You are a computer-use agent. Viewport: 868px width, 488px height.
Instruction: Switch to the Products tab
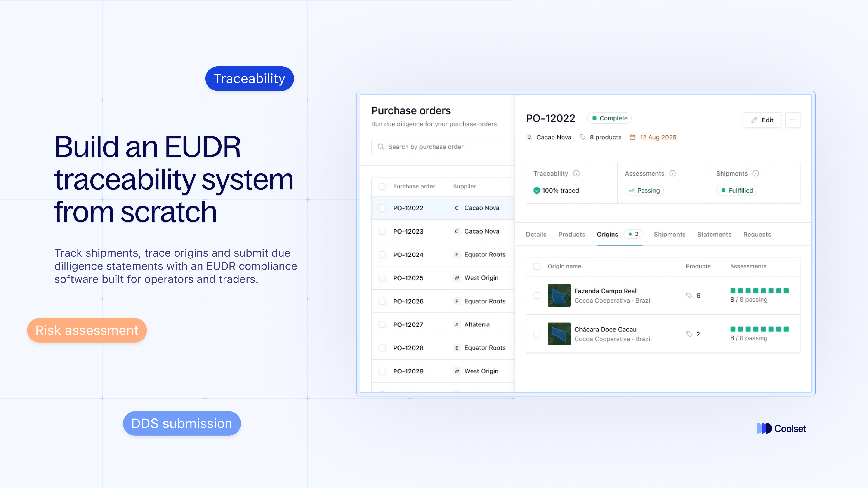571,234
